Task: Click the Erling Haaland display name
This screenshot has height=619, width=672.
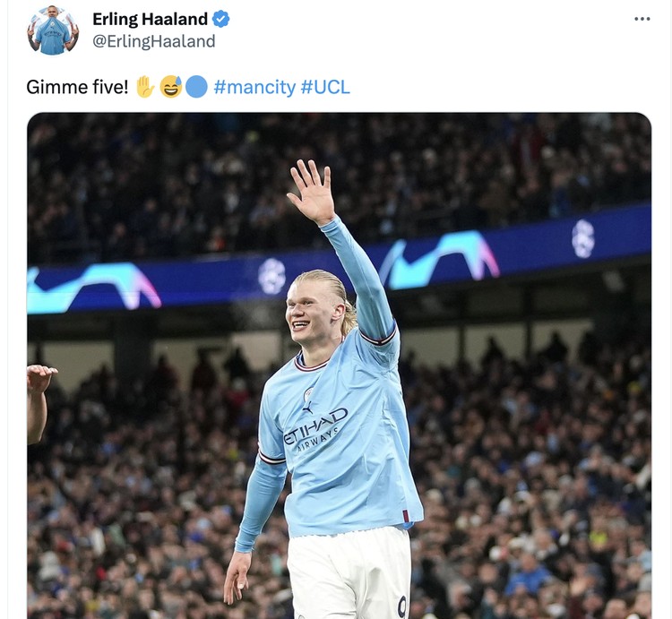Action: [150, 20]
